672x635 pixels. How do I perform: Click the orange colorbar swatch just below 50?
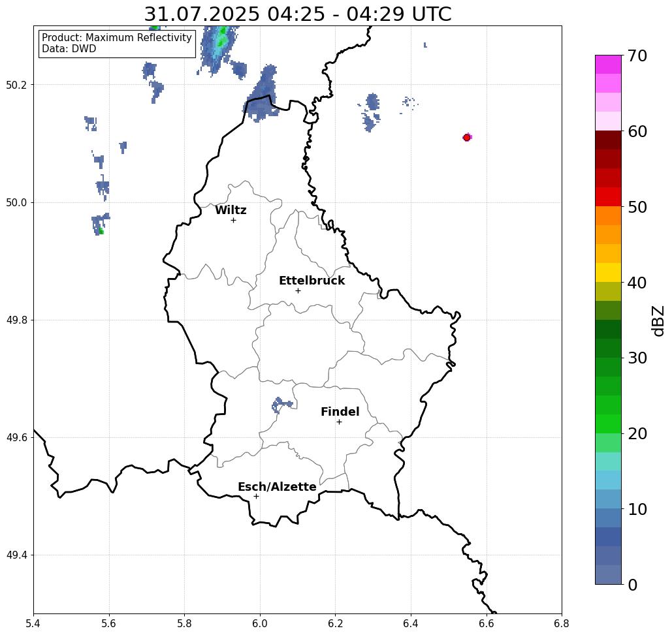click(608, 216)
